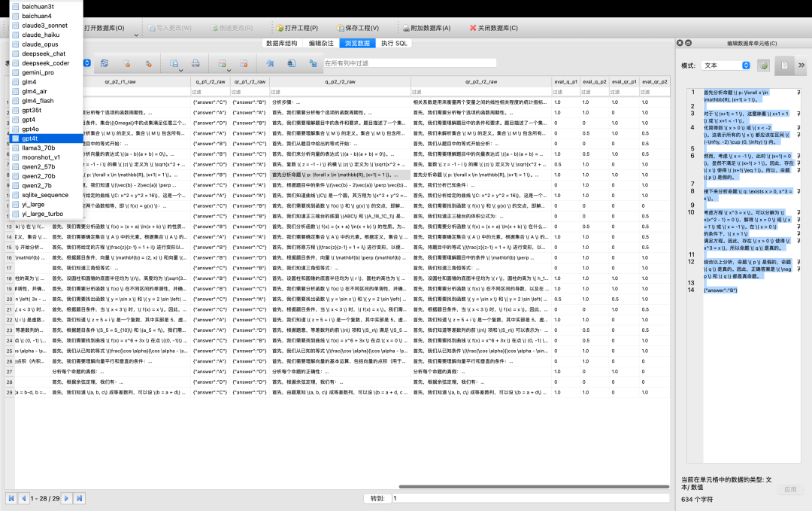Image resolution: width=812 pixels, height=511 pixels.
Task: Click 打开工程(P) toolbar button
Action: point(297,28)
